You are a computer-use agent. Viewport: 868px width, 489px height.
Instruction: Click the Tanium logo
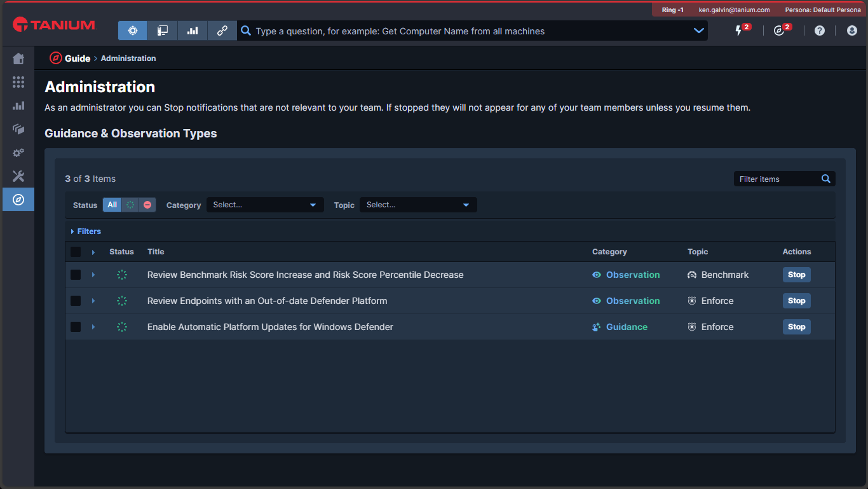point(54,25)
